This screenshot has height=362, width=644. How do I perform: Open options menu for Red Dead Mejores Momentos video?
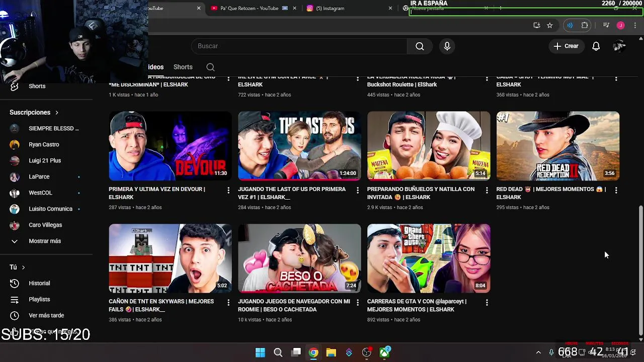(616, 190)
